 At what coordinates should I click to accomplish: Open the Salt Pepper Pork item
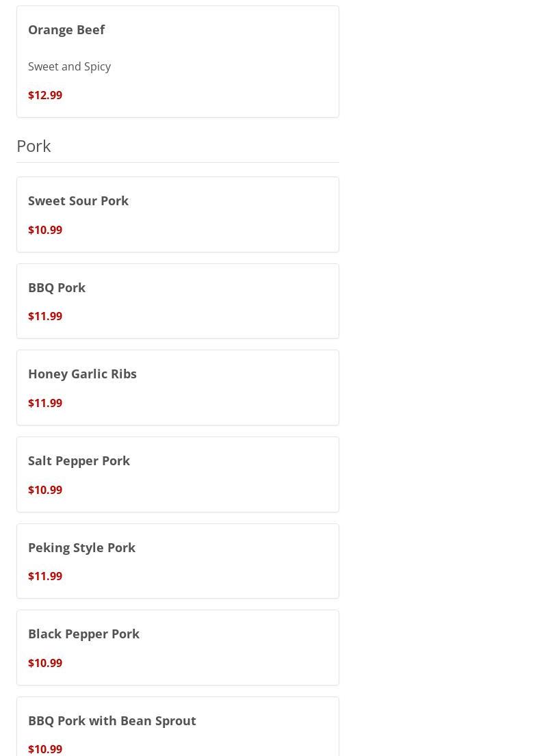[x=79, y=460]
